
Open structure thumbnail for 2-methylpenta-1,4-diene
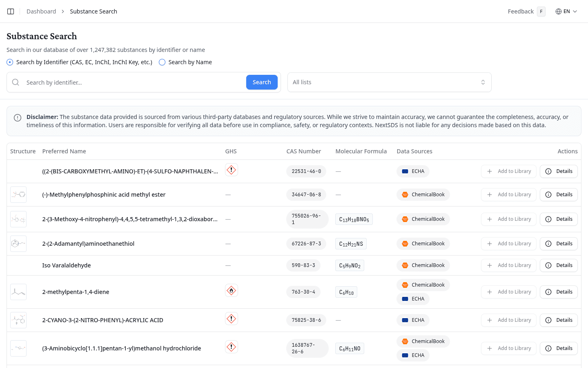point(18,292)
